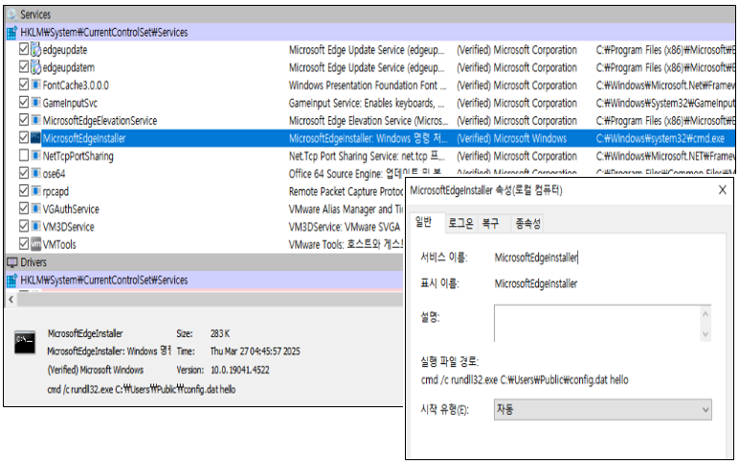Viewport: 738px width, 465px height.
Task: Close the MicrosoftEdgeInstaller properties dialog
Action: (x=722, y=190)
